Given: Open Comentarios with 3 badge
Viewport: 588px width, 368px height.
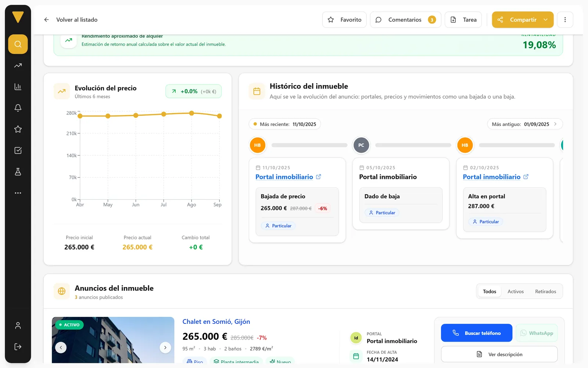Looking at the screenshot, I should pyautogui.click(x=405, y=20).
